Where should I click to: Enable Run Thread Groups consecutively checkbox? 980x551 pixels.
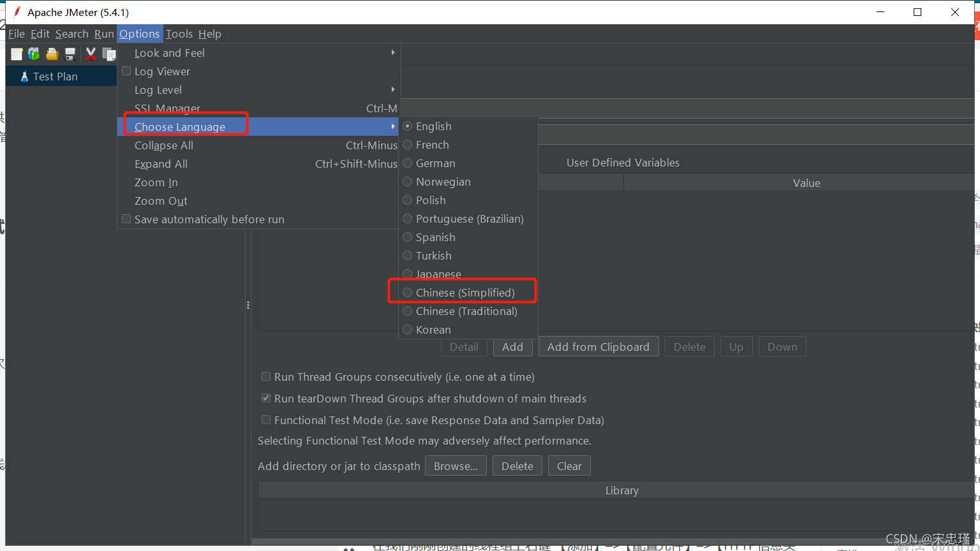click(x=266, y=376)
